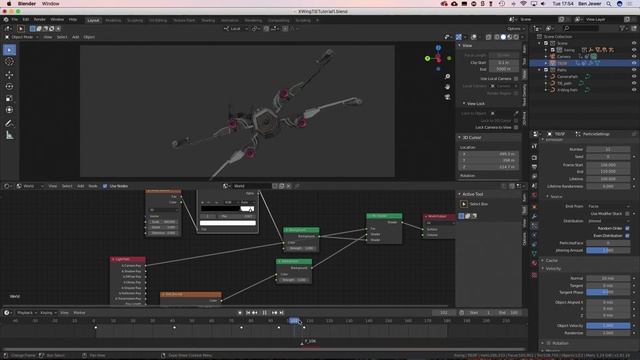Open Object Mode dropdown

click(22, 37)
